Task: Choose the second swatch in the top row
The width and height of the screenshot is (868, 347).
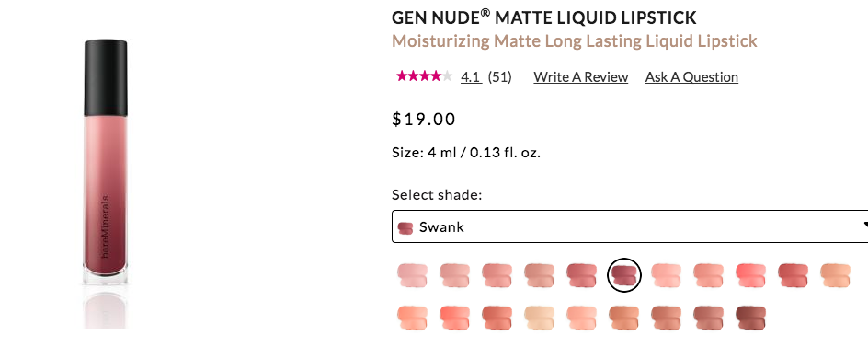Action: (x=454, y=275)
